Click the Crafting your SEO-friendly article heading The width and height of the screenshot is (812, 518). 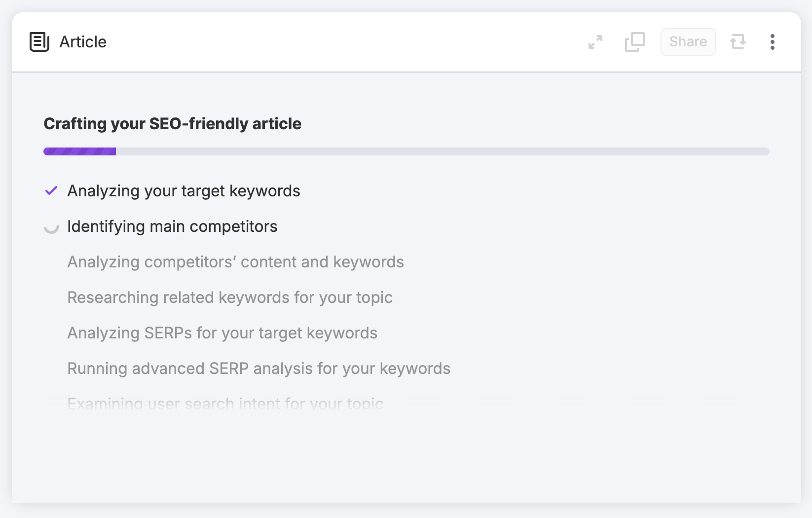point(172,124)
